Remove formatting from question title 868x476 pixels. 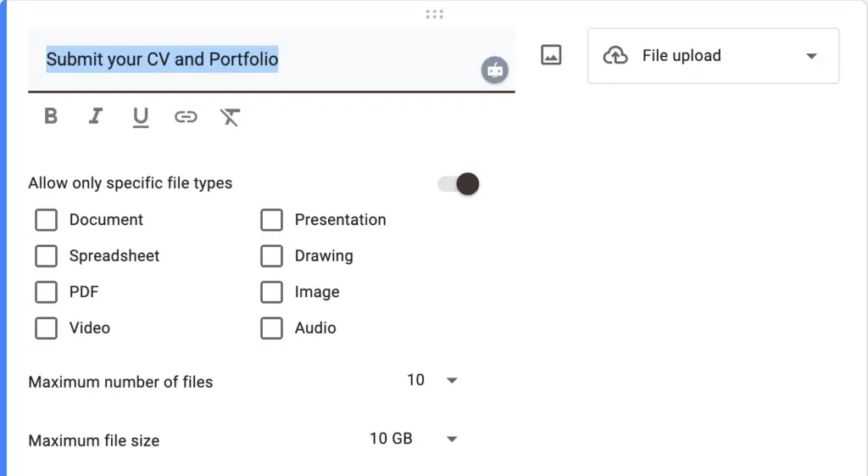[x=230, y=117]
